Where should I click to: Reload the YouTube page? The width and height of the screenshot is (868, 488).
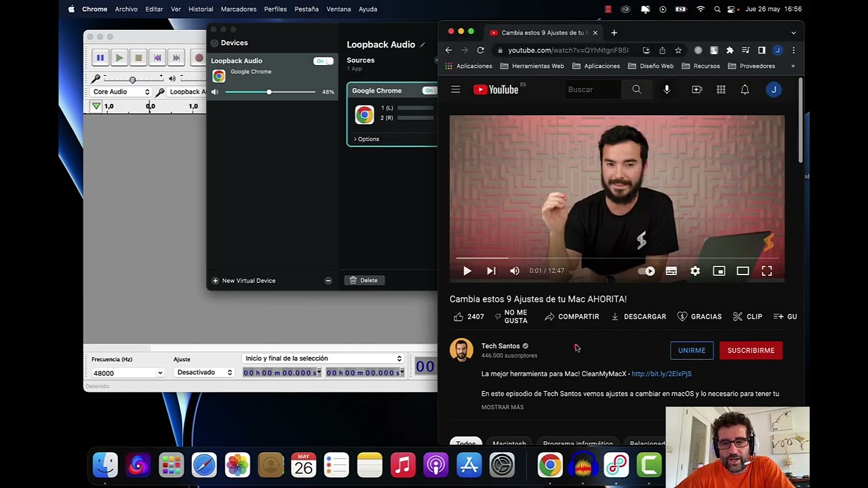tap(480, 50)
